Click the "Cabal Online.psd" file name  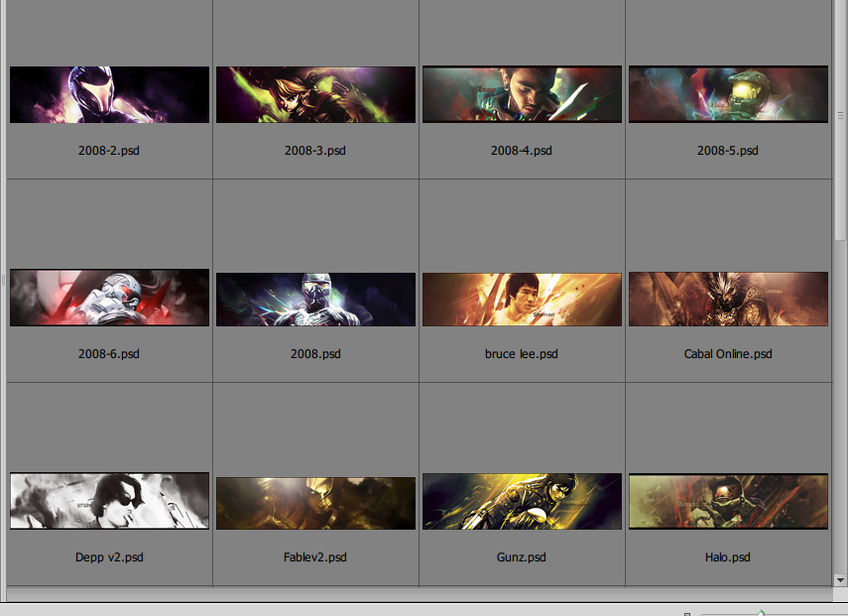click(x=728, y=354)
